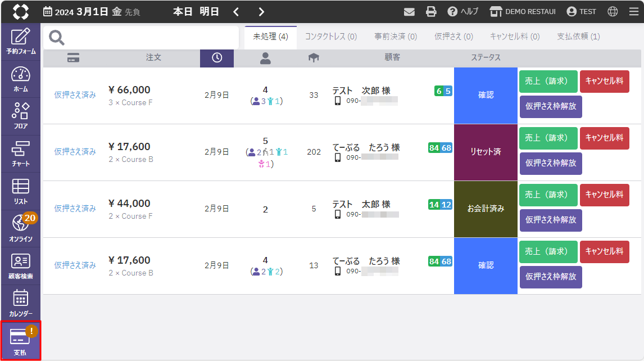Open the チャート view in sidebar
644x361 pixels.
(21, 154)
